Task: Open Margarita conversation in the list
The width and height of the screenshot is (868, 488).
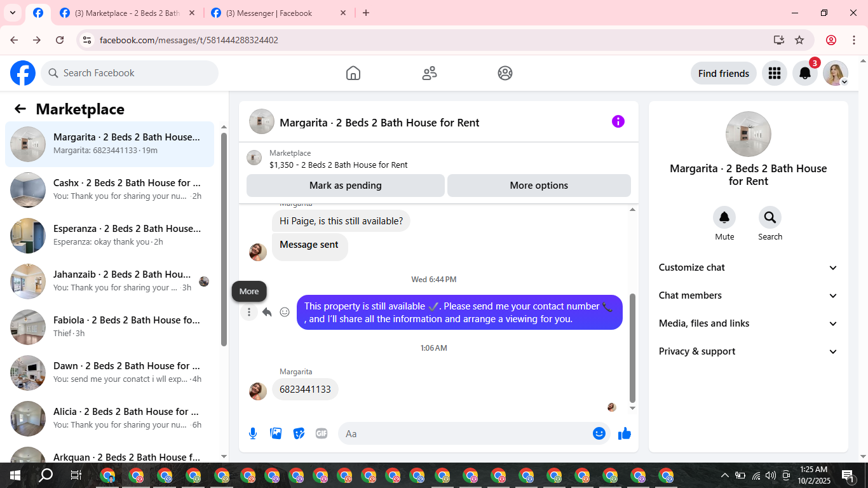Action: [110, 144]
